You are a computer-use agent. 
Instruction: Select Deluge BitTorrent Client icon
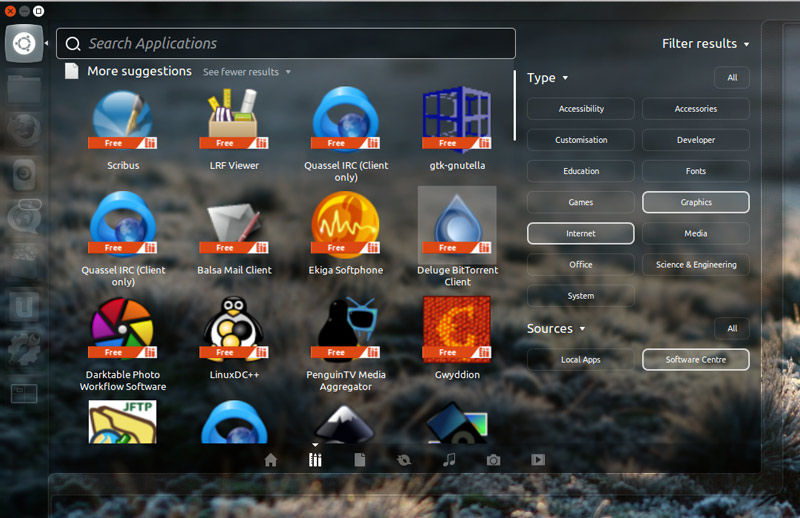pos(457,225)
